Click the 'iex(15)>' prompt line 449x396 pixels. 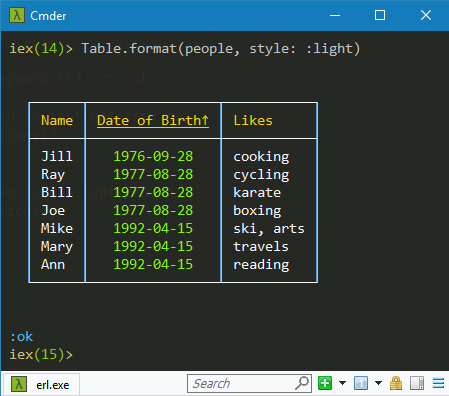pos(41,354)
